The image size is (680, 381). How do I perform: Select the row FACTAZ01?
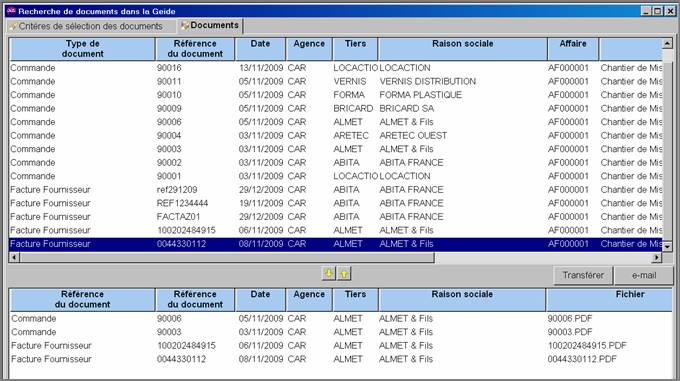(336, 217)
